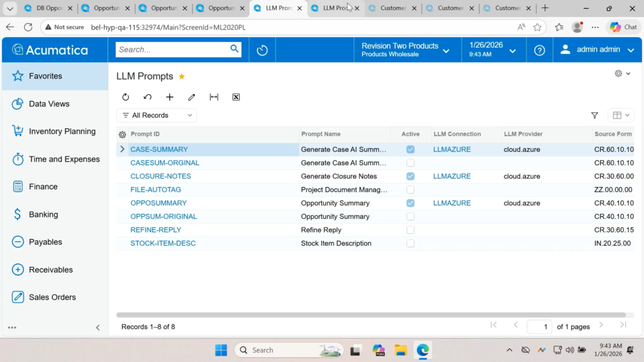
Task: Click the pencil Edit icon
Action: pyautogui.click(x=192, y=97)
